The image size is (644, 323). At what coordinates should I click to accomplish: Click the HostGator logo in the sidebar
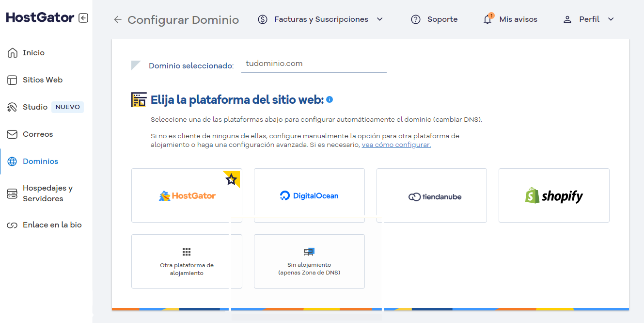point(40,18)
